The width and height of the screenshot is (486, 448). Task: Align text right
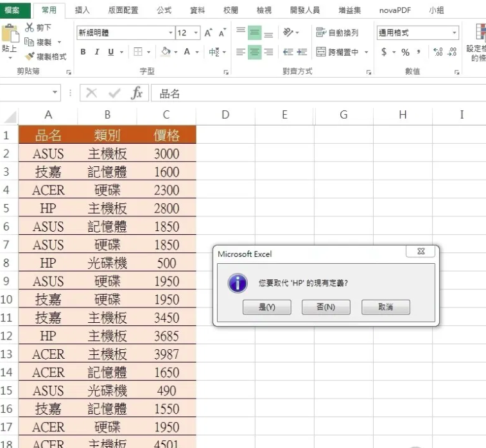coord(268,52)
